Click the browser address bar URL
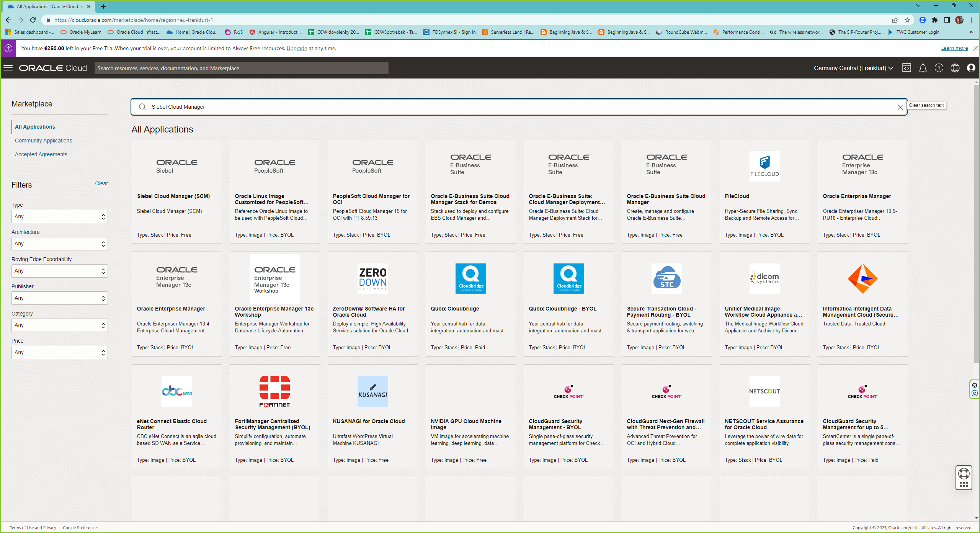 [x=134, y=20]
